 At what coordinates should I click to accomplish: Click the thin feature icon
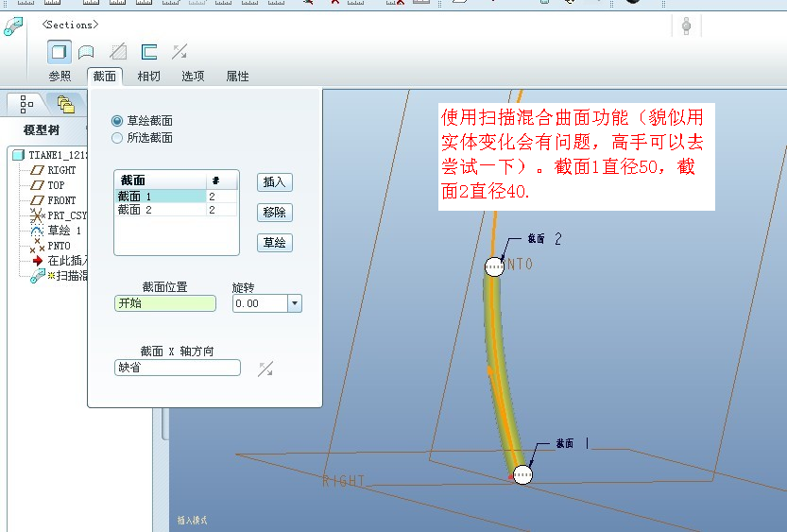click(148, 52)
